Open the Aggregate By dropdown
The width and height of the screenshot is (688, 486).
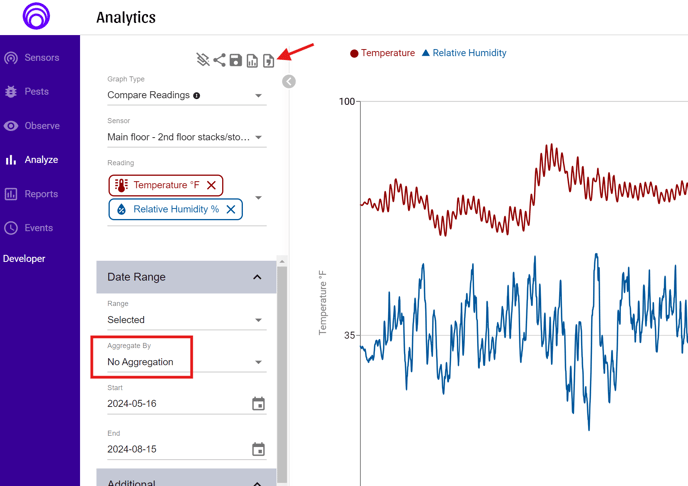[x=186, y=362]
